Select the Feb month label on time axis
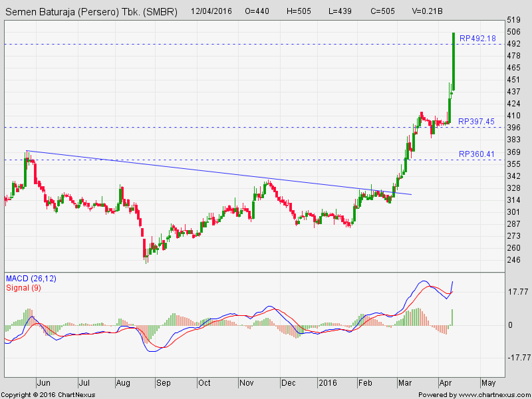The image size is (532, 399). click(x=365, y=383)
